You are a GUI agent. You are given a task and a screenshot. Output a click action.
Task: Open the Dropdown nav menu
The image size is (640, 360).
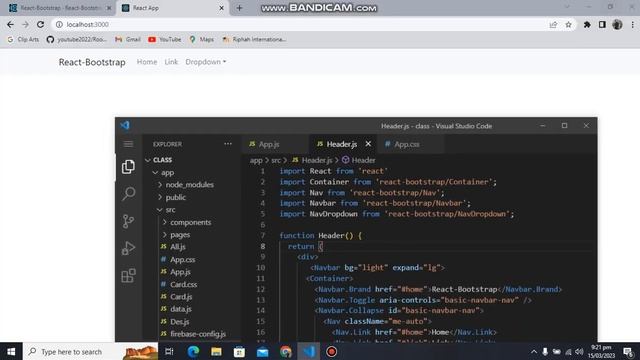[206, 62]
